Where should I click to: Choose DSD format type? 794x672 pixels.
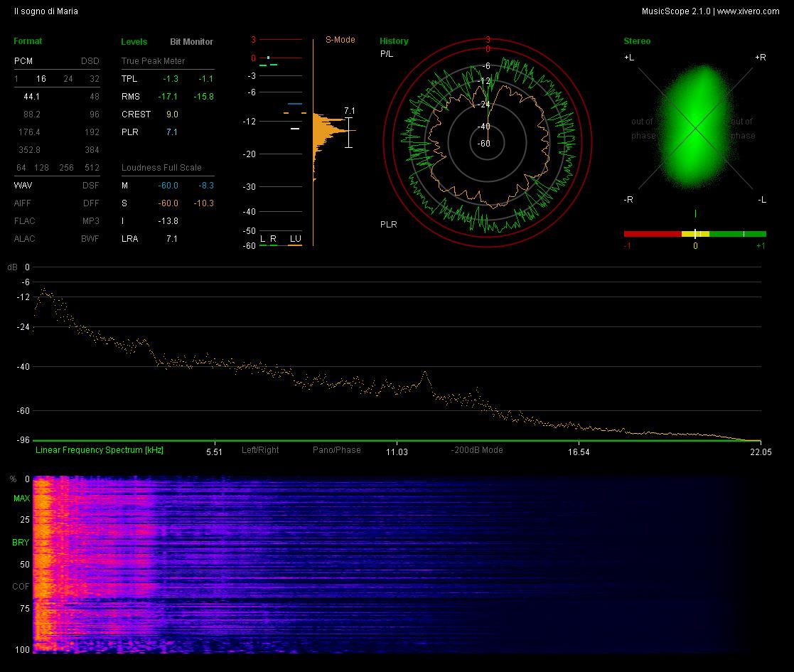(x=90, y=60)
